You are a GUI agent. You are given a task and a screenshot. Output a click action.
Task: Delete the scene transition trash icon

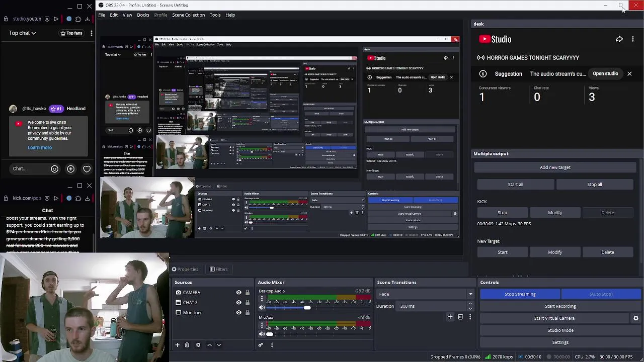point(460,317)
